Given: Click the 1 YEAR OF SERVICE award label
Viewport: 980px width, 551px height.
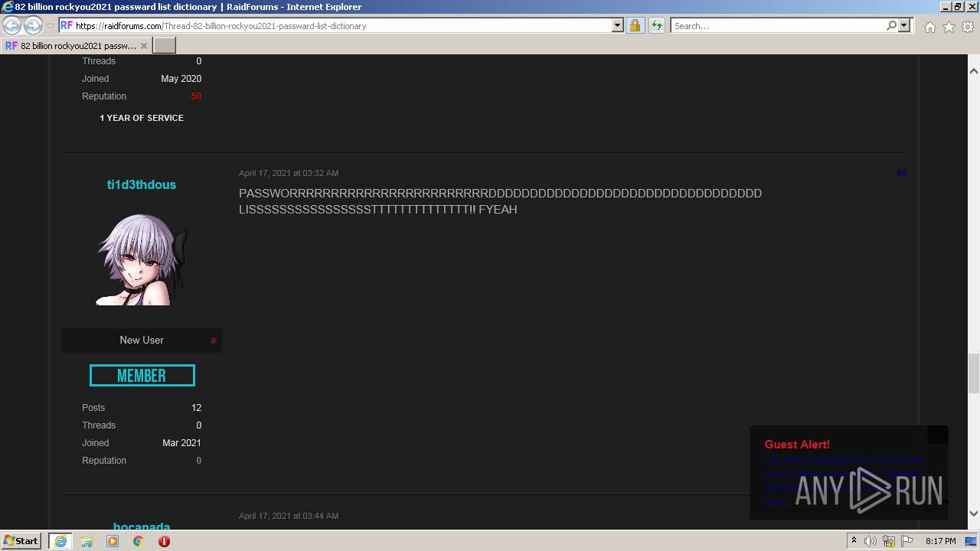Looking at the screenshot, I should (142, 118).
